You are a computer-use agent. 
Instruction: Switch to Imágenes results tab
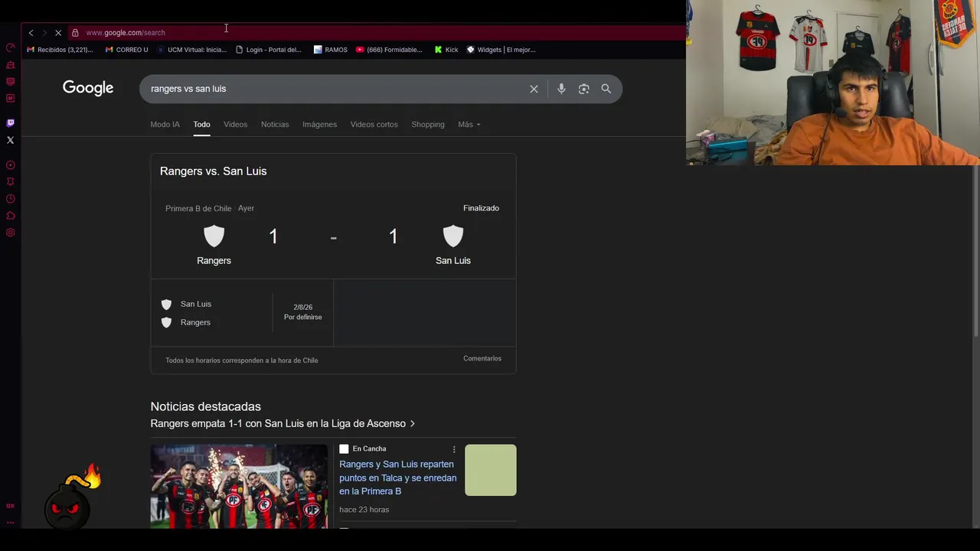[319, 124]
